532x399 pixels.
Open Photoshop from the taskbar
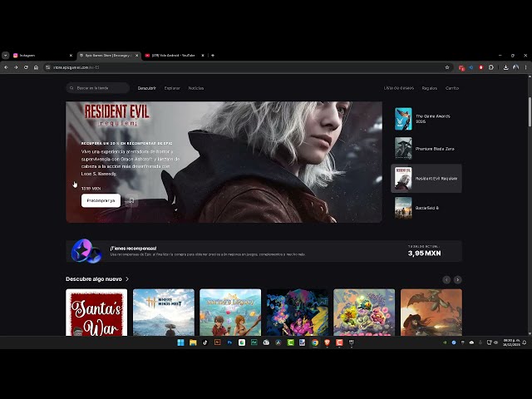point(229,342)
